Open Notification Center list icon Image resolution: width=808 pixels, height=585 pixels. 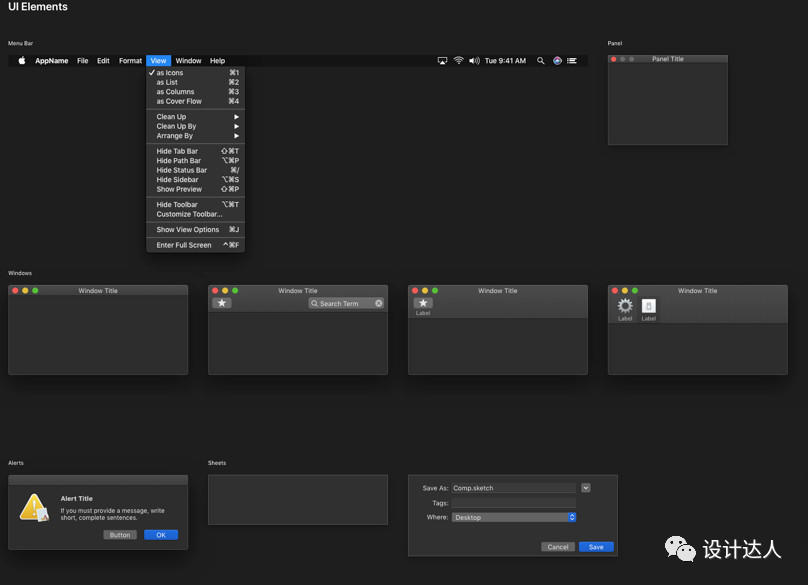pos(572,61)
